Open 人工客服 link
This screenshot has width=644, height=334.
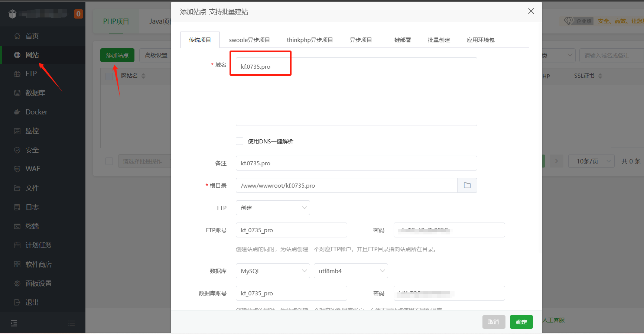click(x=554, y=320)
